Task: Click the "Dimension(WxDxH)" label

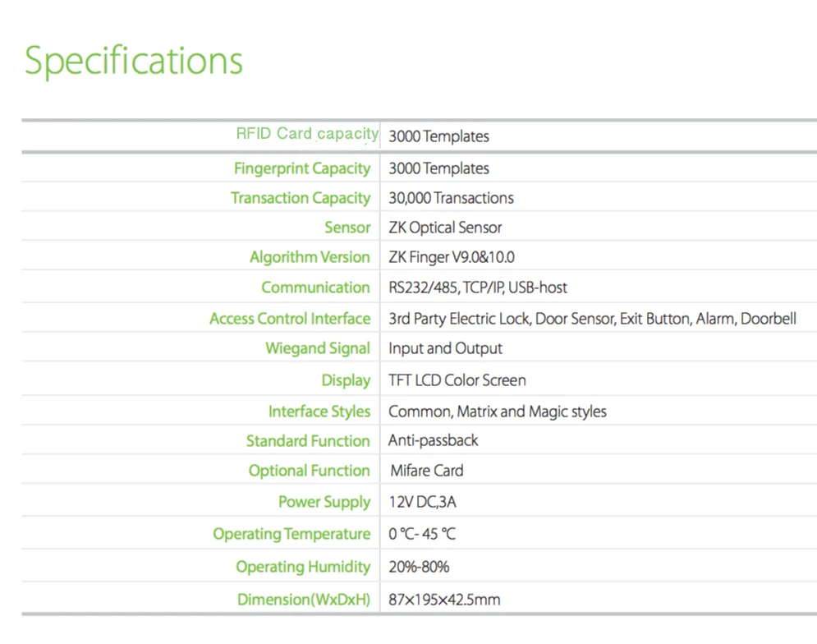Action: click(x=304, y=600)
